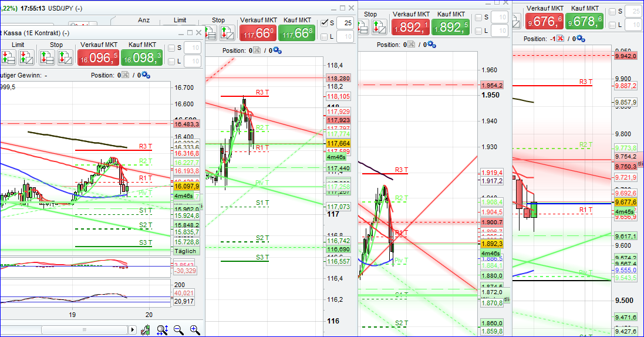Buy at market 16.098,3 in Kassa window
Screen dimensions: 644x337
141,58
